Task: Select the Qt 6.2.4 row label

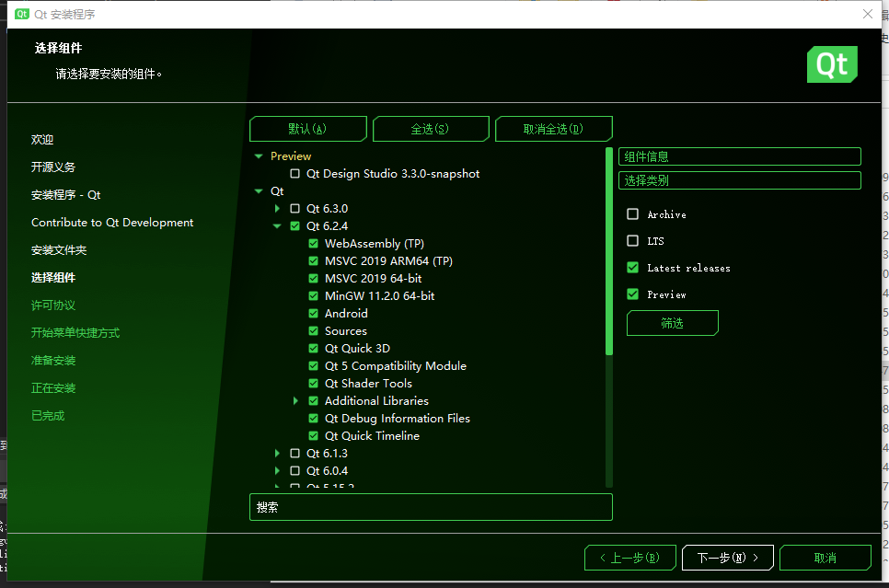Action: [x=327, y=226]
